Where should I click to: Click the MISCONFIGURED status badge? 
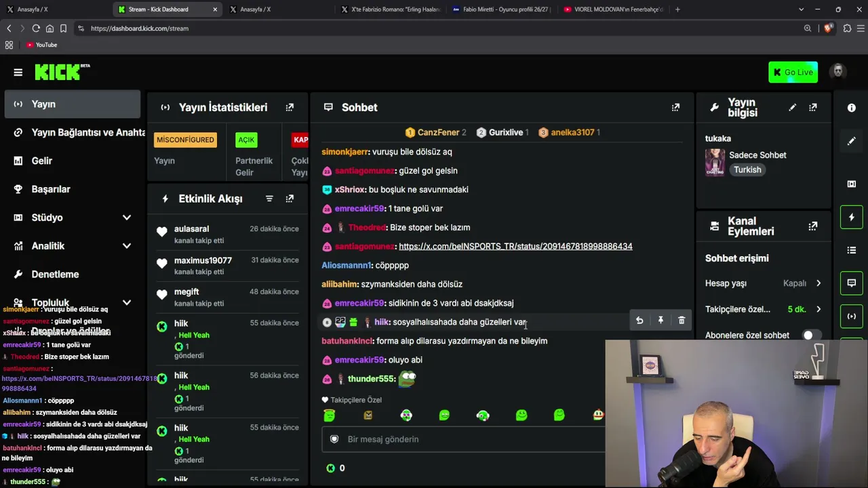(185, 140)
